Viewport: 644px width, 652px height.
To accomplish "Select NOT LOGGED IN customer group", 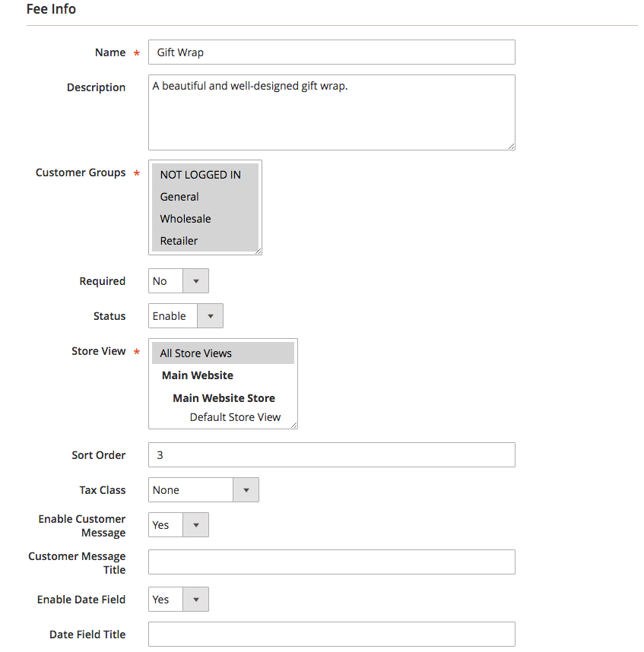I will pyautogui.click(x=205, y=175).
